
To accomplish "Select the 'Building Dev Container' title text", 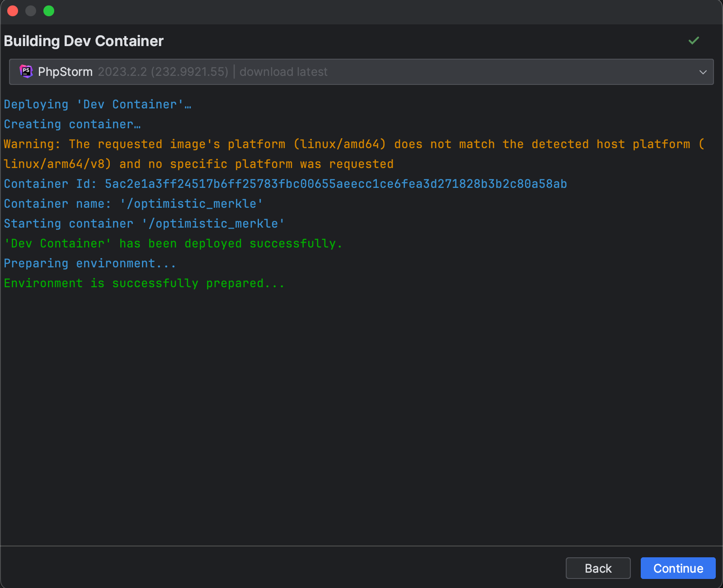I will (x=84, y=41).
